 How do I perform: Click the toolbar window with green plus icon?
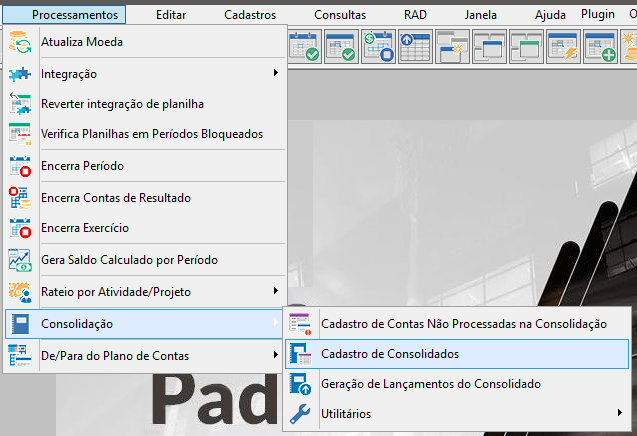600,46
